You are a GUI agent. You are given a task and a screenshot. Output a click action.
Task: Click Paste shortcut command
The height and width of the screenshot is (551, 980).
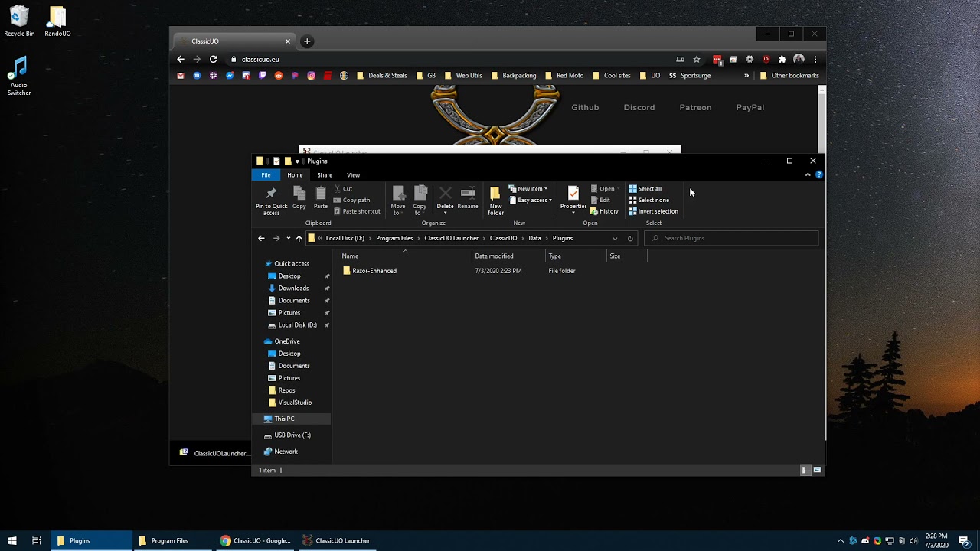coord(357,211)
